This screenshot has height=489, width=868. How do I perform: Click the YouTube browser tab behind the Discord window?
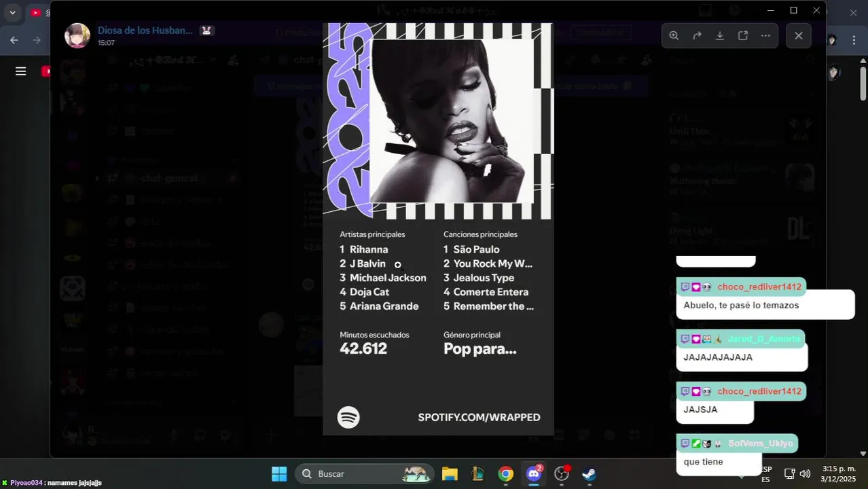click(x=39, y=12)
